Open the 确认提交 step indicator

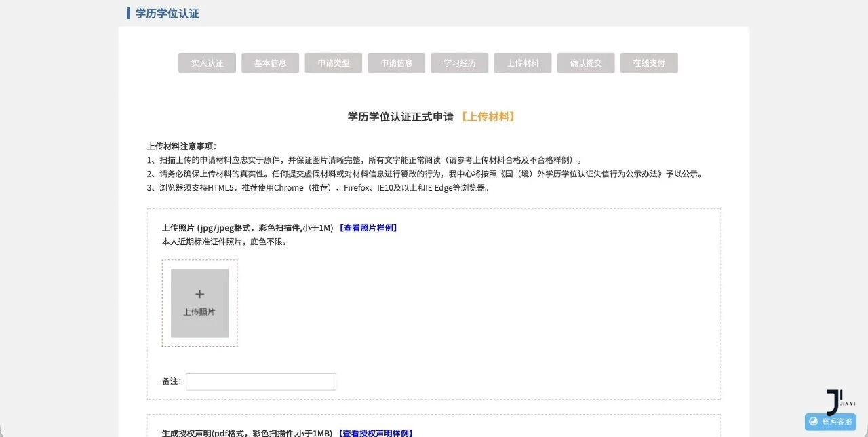coord(585,62)
